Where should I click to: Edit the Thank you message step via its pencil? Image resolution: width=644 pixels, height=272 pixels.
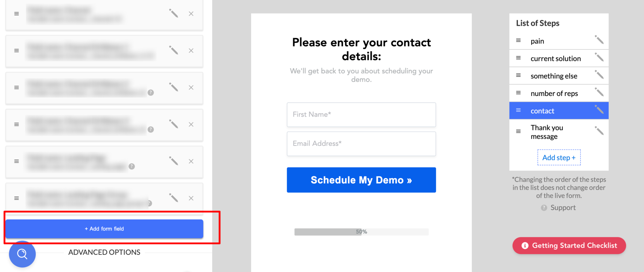599,130
